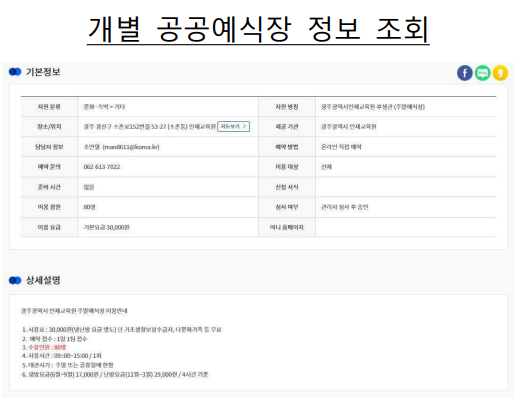528x416 pixels.
Task: Select the contact email man8611@korea.kr
Action: [x=131, y=147]
